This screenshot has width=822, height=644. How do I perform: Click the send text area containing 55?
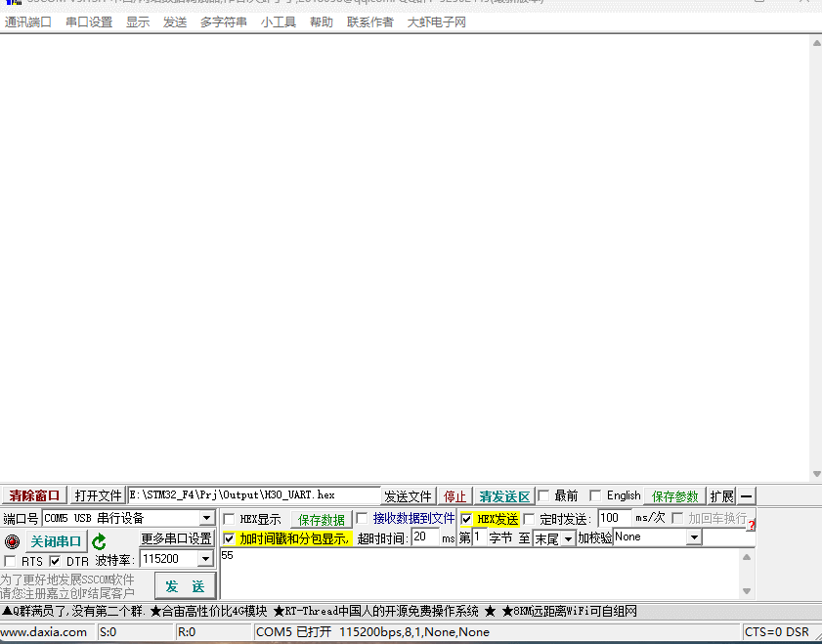479,574
